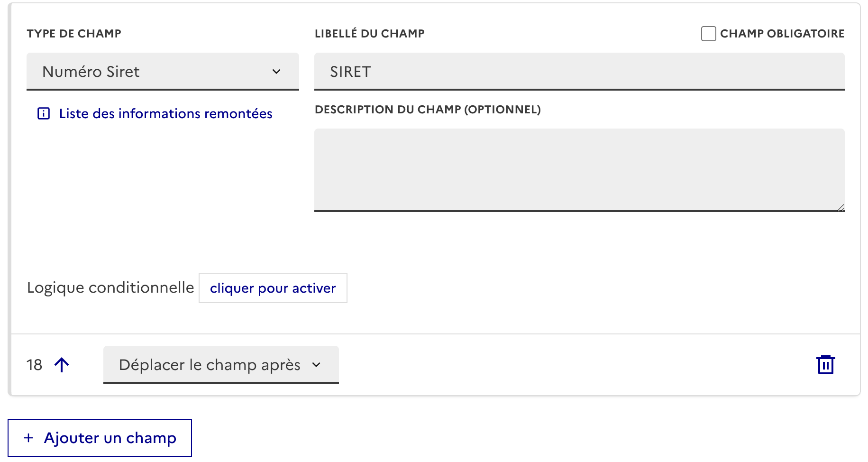This screenshot has height=462, width=868.
Task: Click the "Libellé du champ" label
Action: [x=369, y=34]
